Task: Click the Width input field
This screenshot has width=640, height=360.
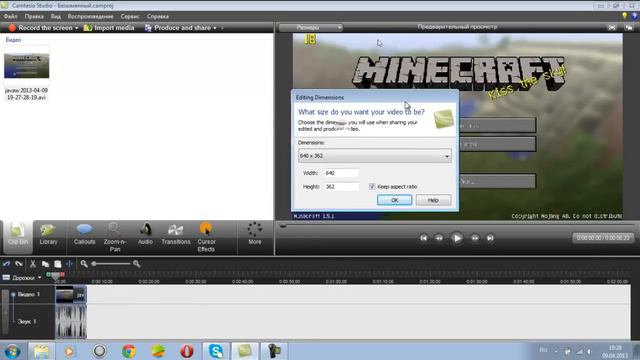Action: tap(342, 173)
